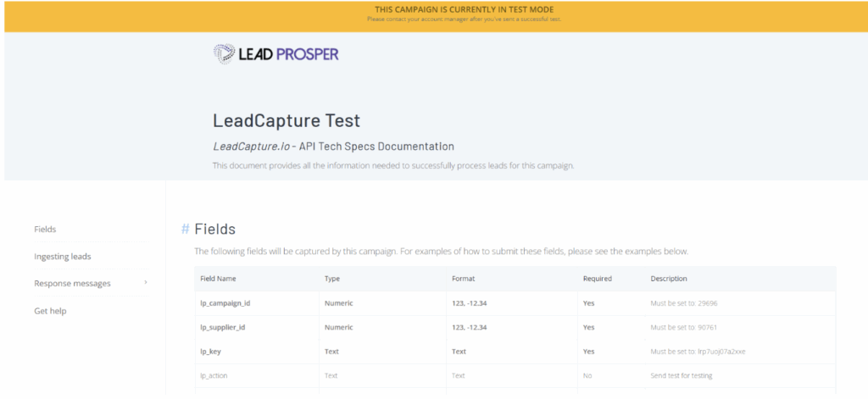The image size is (868, 399).
Task: Go to Ingesting leads in sidebar
Action: coord(63,256)
